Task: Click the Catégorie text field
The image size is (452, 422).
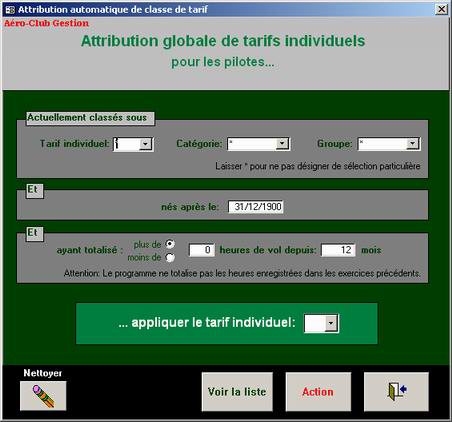Action: pos(252,144)
